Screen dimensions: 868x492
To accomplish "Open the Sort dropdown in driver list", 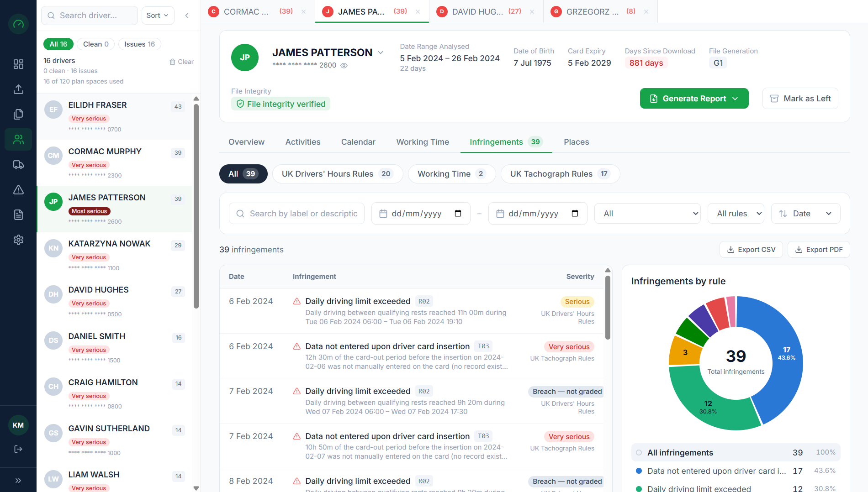I will click(158, 16).
